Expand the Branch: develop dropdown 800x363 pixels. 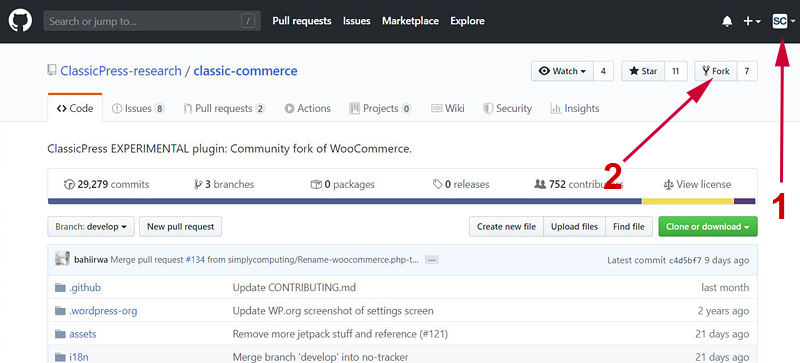[91, 227]
